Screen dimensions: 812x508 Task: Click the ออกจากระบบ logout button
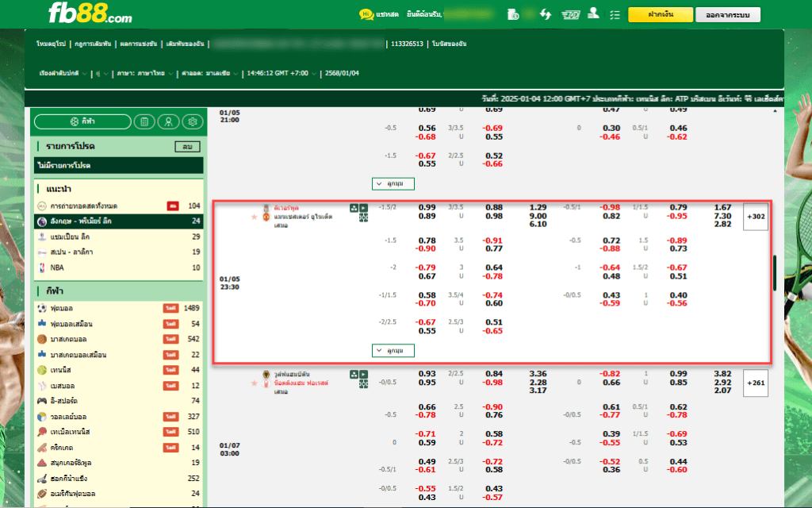click(x=728, y=14)
